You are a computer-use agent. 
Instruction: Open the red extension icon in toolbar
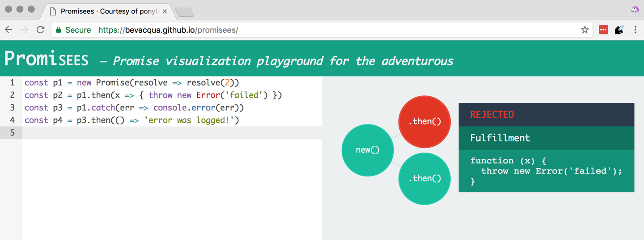pyautogui.click(x=603, y=30)
